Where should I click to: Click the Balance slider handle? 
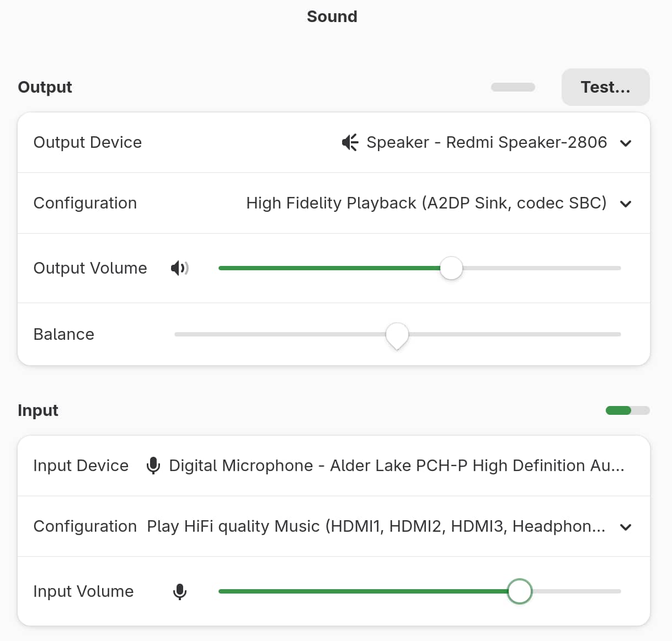point(397,335)
